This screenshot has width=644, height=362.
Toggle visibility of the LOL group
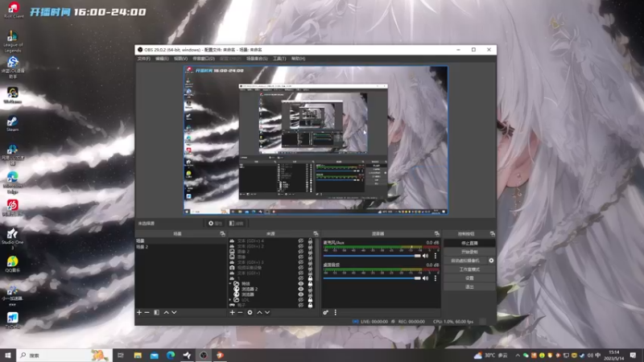pos(300,299)
